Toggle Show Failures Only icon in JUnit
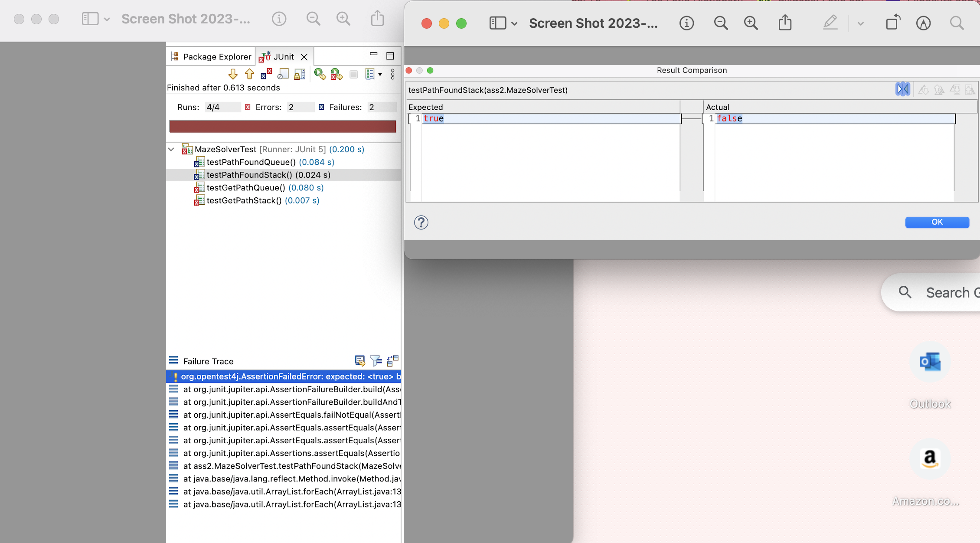 (266, 74)
